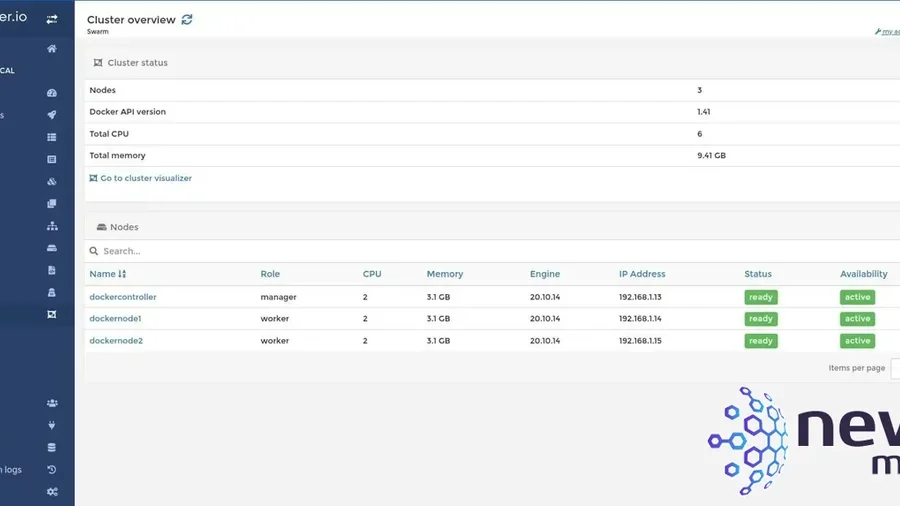Open the Dashboard gauge icon

[52, 93]
